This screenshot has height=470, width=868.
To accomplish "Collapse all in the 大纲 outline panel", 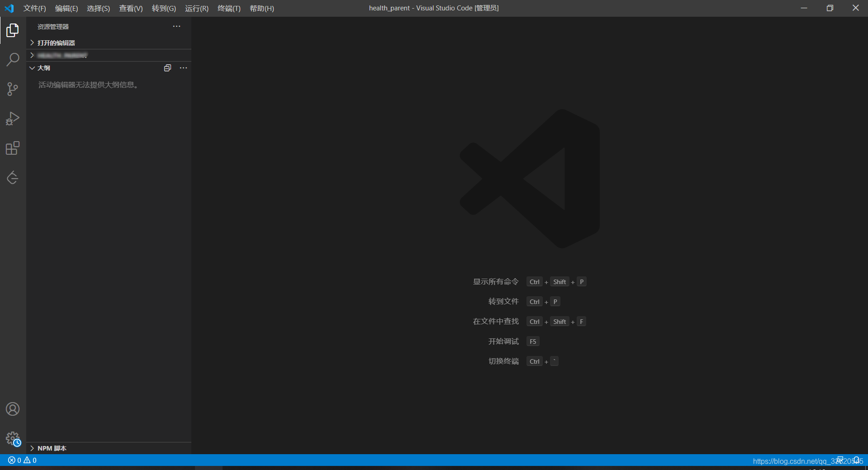I will pos(167,68).
